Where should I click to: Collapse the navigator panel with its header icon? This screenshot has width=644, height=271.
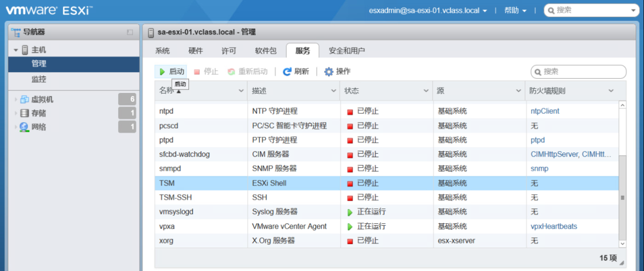pyautogui.click(x=130, y=32)
